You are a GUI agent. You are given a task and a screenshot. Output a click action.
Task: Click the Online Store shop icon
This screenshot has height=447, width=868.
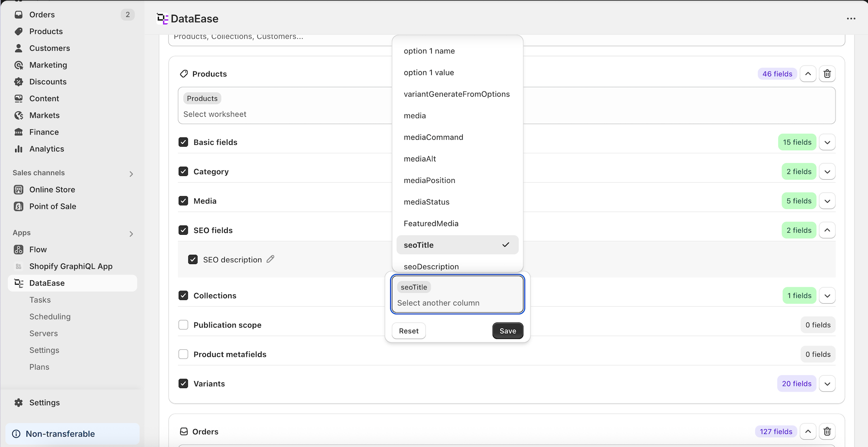click(19, 190)
